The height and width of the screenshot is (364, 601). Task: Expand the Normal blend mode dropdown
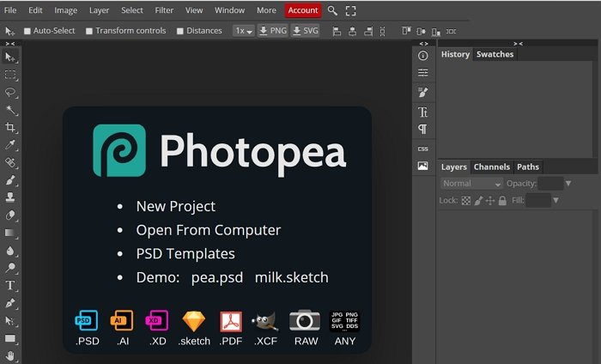click(471, 184)
